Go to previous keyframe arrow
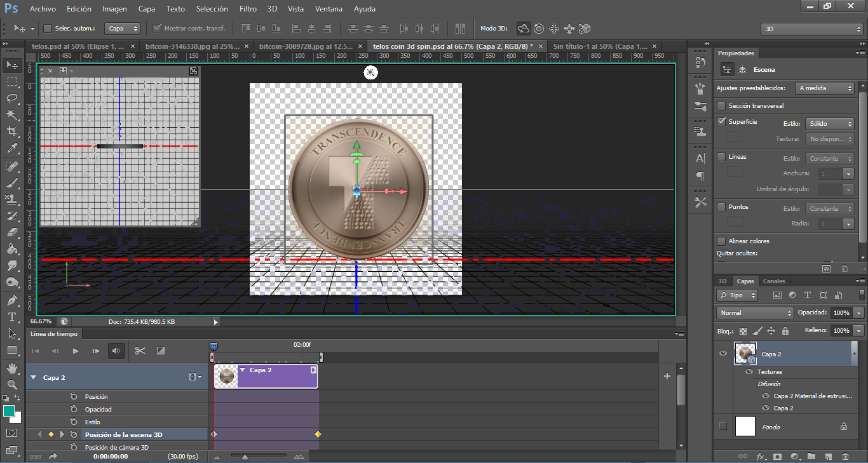The height and width of the screenshot is (463, 868). pos(39,434)
